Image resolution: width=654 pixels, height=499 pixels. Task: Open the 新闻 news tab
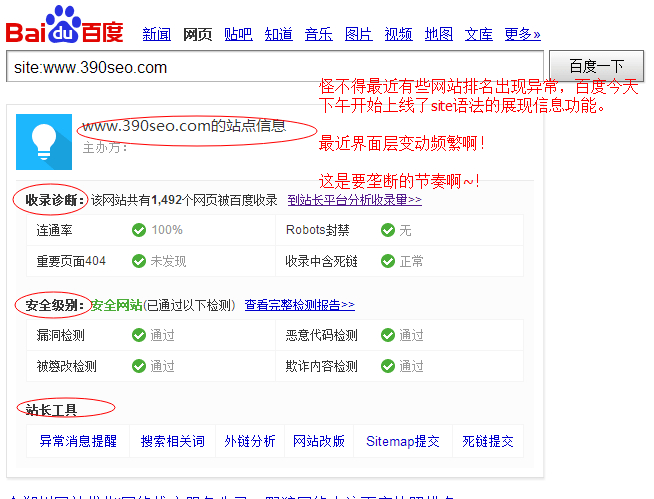(156, 34)
